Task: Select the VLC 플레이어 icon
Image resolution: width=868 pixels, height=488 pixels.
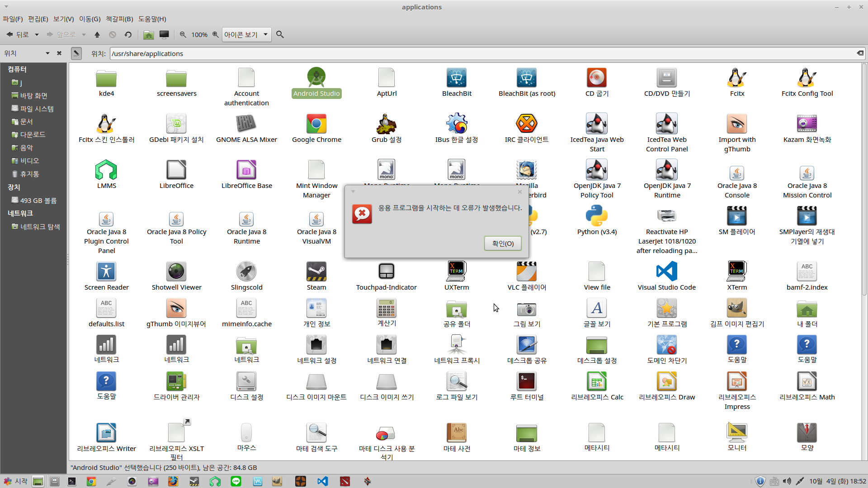Action: tap(527, 272)
